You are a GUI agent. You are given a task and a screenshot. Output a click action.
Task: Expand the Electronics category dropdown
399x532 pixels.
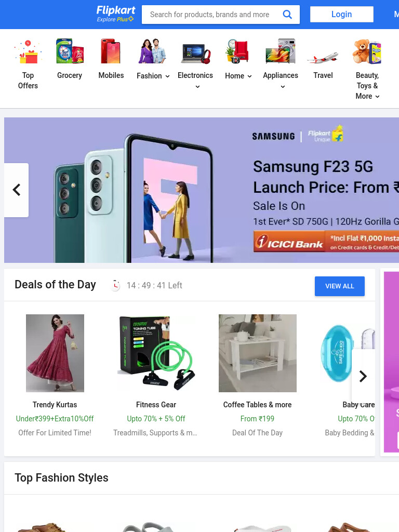tap(195, 81)
